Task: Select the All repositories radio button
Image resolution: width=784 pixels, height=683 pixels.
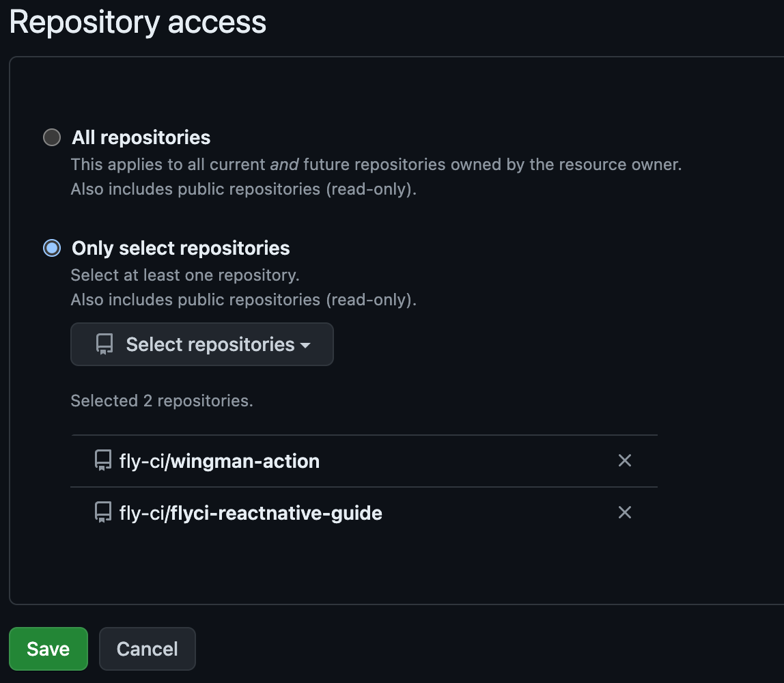Action: point(52,138)
